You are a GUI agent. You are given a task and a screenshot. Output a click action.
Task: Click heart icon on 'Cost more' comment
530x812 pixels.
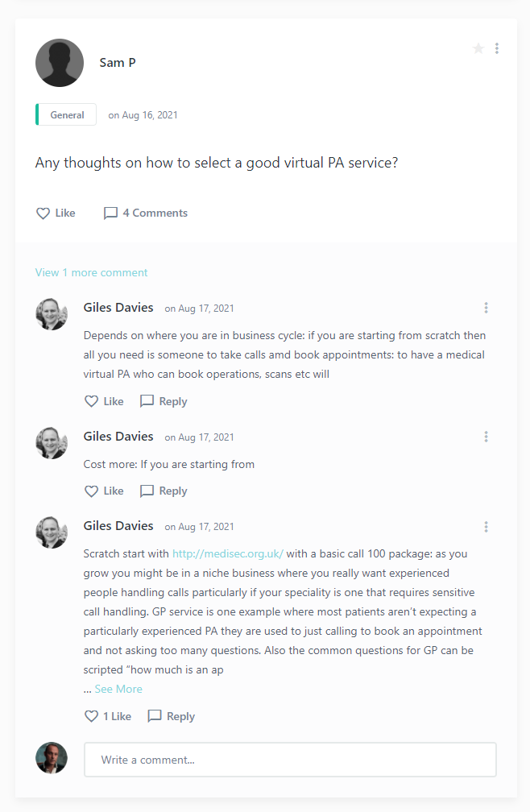pyautogui.click(x=92, y=491)
